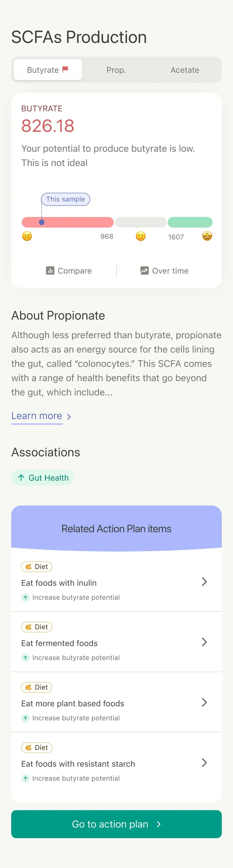Click the Gut Health up arrow icon
The image size is (233, 868).
point(21,478)
